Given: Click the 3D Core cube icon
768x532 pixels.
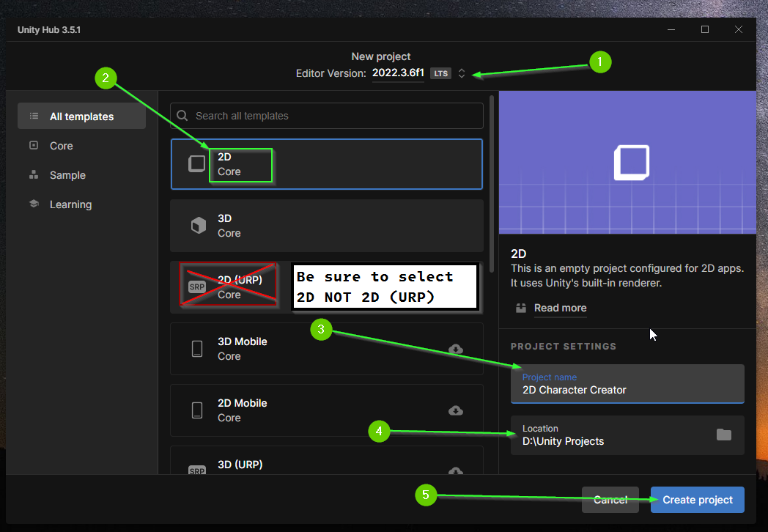Looking at the screenshot, I should (196, 226).
